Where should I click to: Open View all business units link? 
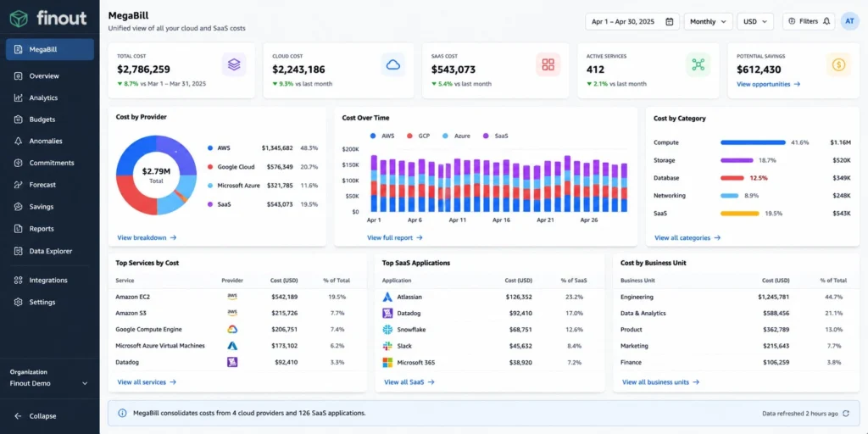coord(660,382)
